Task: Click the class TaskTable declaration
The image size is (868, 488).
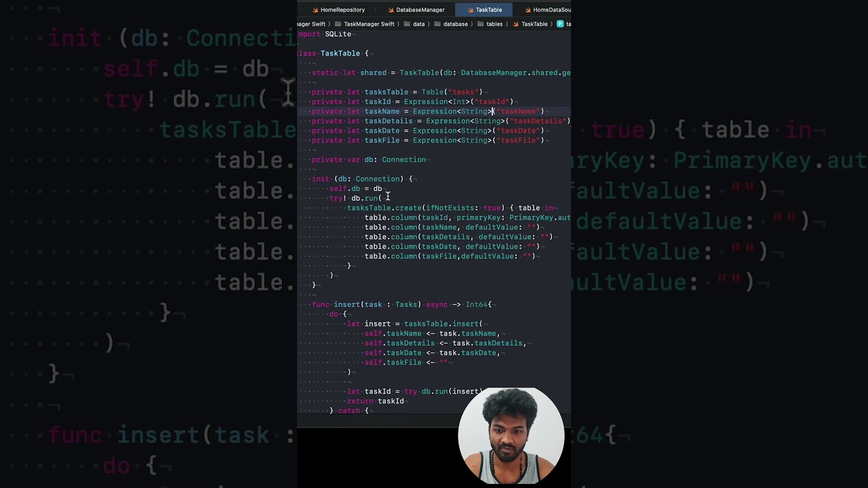Action: pyautogui.click(x=333, y=53)
